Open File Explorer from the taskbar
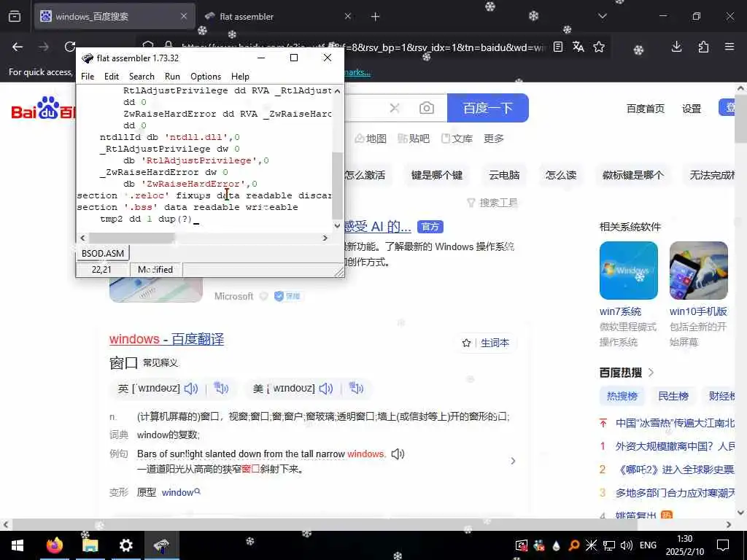 90,545
